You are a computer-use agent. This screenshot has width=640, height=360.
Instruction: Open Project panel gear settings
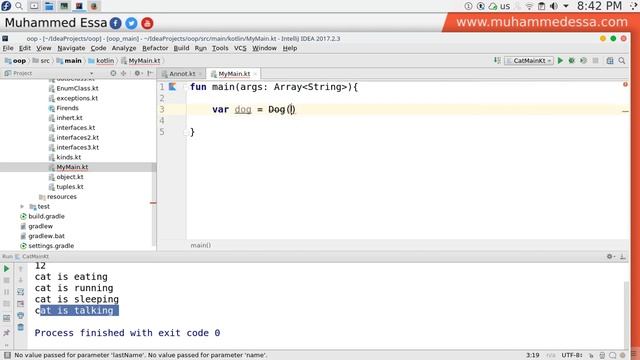pyautogui.click(x=137, y=73)
